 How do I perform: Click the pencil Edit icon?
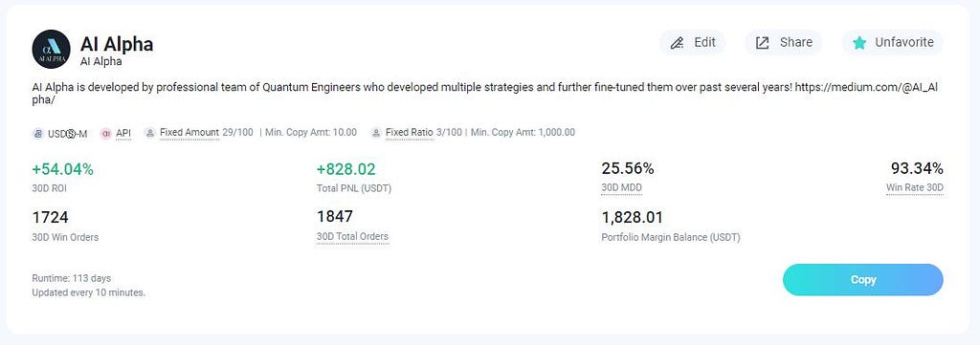(x=677, y=43)
